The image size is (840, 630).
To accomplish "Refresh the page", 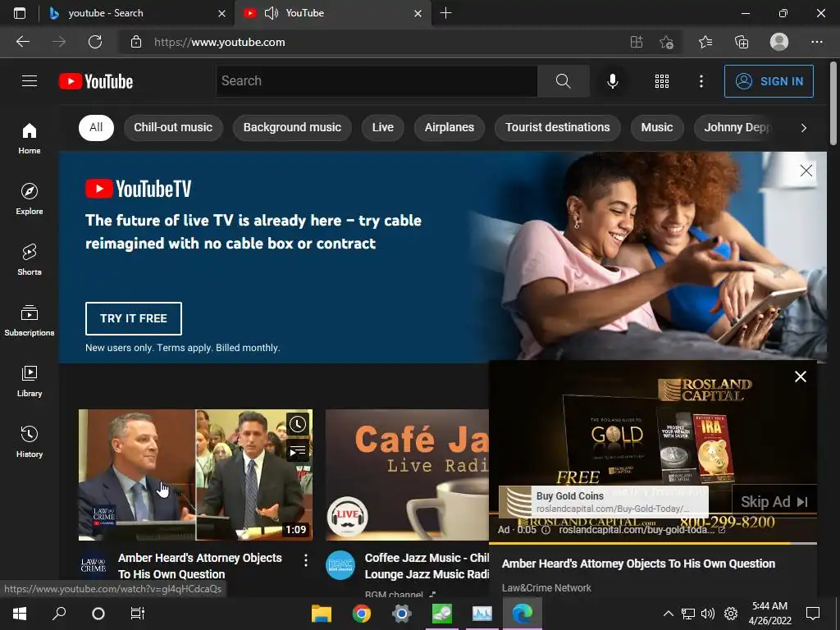I will [95, 42].
